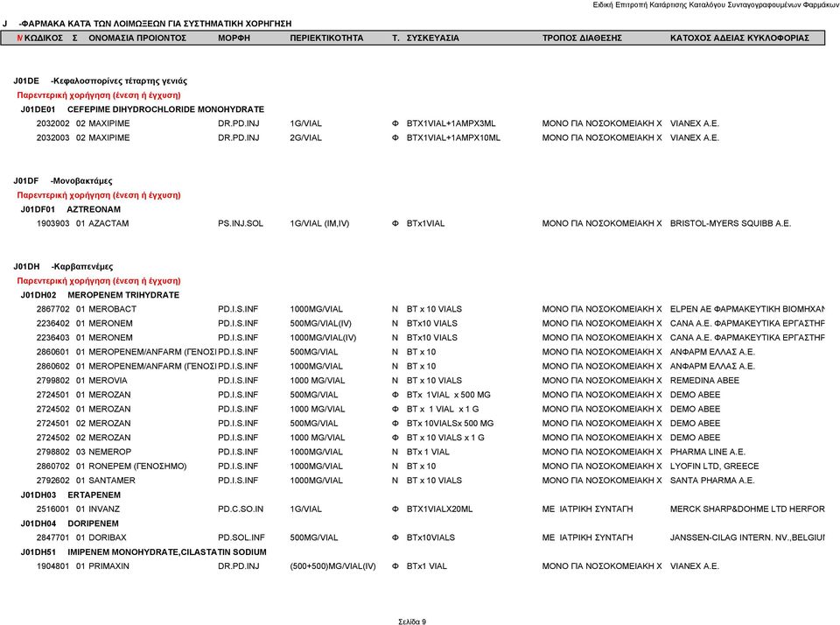The width and height of the screenshot is (840, 625).
Task: Click strength '2G/VIAL' of MAXIPIME
Action: point(306,137)
